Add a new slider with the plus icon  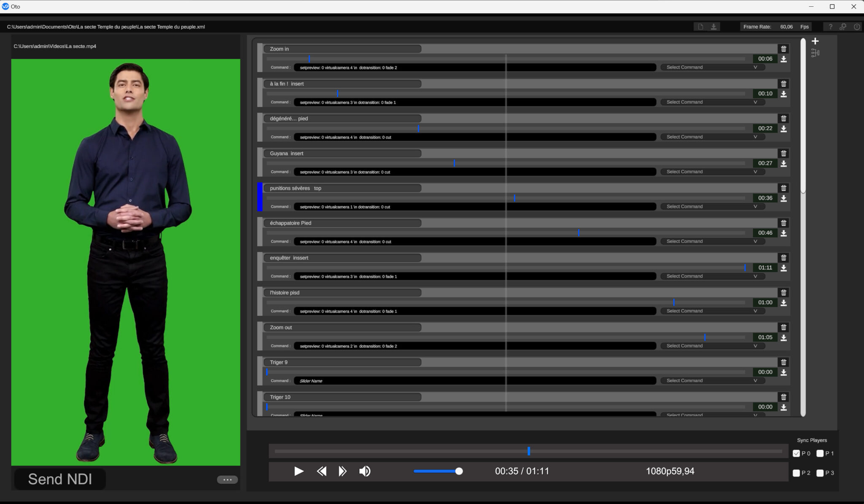[x=815, y=40]
